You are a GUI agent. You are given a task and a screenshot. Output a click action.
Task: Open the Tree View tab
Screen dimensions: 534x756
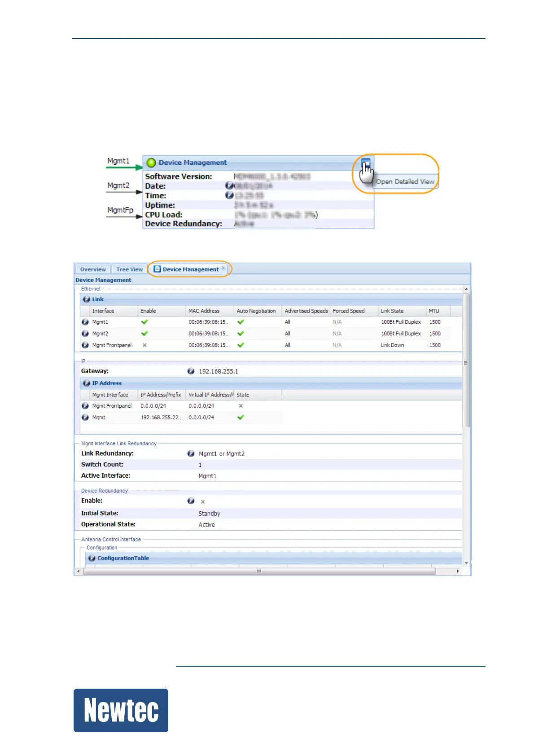129,269
